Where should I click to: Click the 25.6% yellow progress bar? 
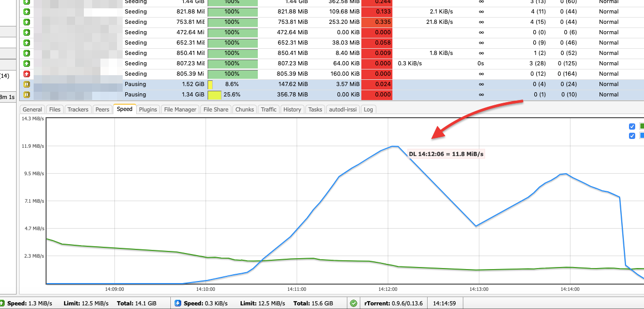tap(214, 94)
